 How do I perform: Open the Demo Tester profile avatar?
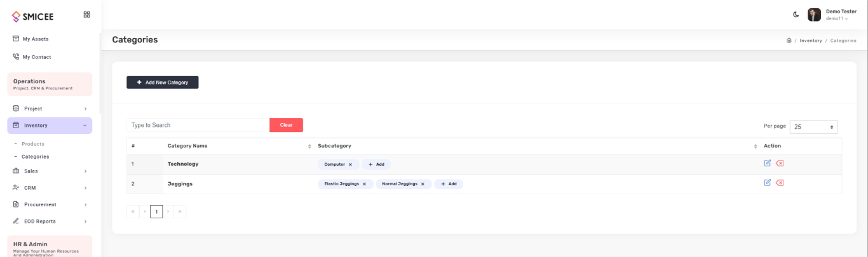(x=814, y=15)
